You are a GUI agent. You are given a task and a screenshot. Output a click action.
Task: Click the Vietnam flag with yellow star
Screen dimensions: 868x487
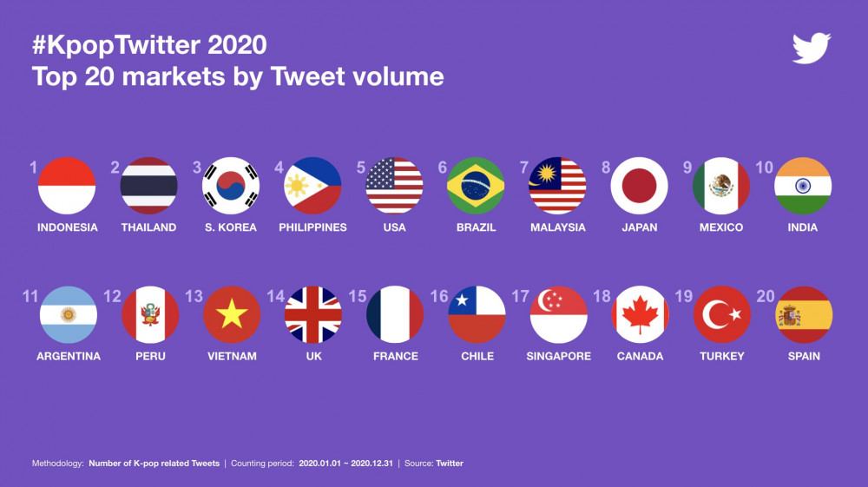tap(232, 315)
